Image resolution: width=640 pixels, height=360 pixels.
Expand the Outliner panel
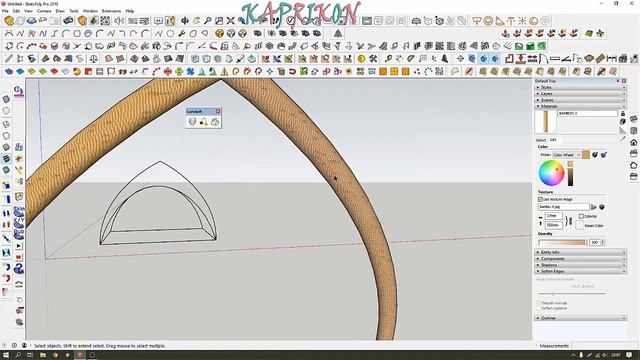[580, 318]
